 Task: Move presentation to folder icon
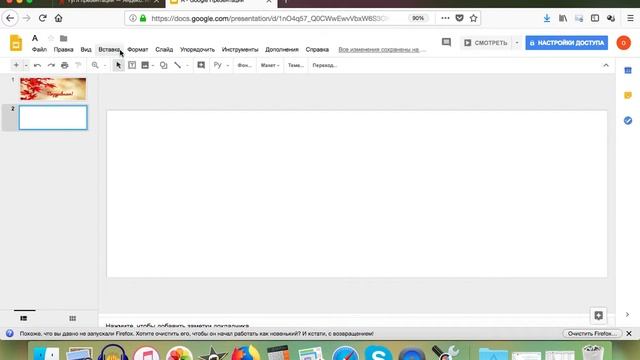point(63,38)
